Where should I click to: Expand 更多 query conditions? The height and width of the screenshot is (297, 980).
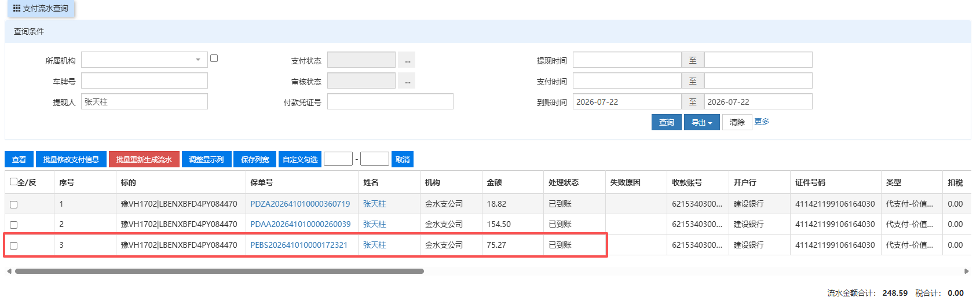(x=762, y=122)
